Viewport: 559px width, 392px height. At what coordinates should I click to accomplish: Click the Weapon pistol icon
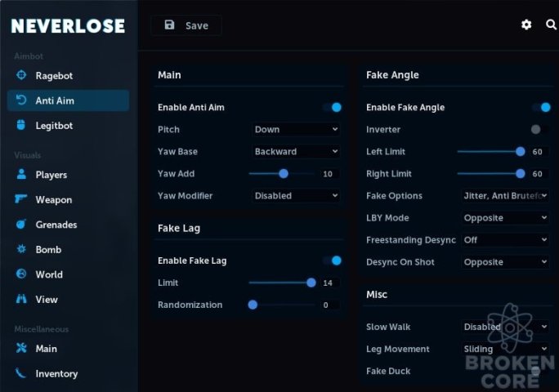tap(20, 198)
